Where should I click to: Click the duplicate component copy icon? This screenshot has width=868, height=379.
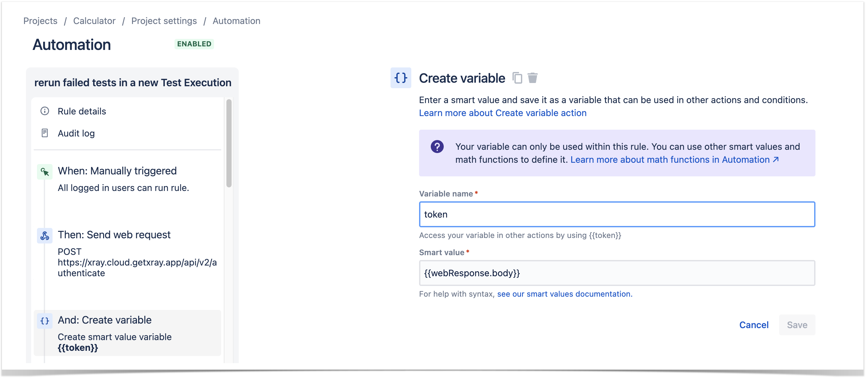click(518, 78)
